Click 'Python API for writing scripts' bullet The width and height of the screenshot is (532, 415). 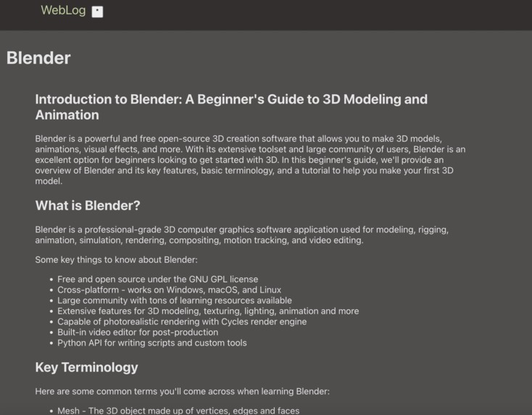pos(152,343)
